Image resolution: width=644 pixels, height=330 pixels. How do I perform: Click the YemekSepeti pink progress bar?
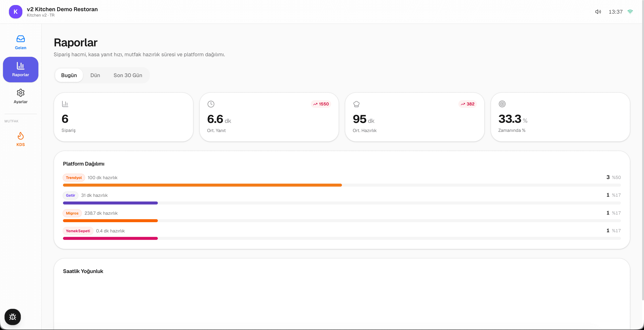pos(110,238)
